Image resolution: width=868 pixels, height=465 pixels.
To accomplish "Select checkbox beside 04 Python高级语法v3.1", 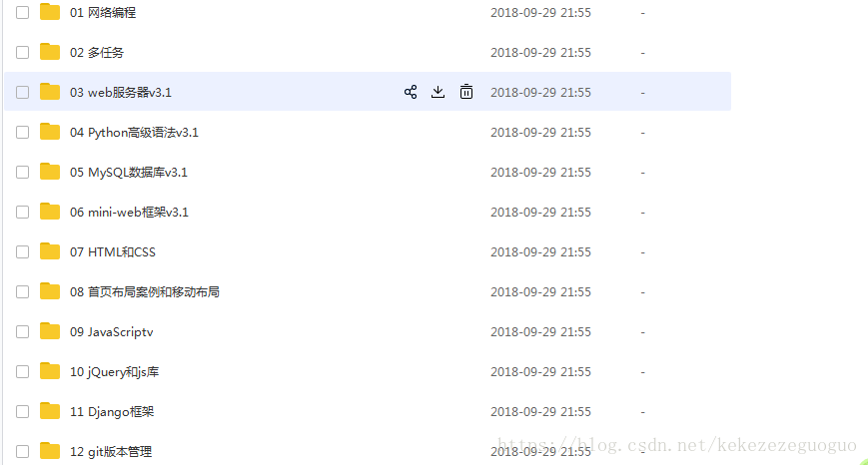I will pyautogui.click(x=22, y=132).
